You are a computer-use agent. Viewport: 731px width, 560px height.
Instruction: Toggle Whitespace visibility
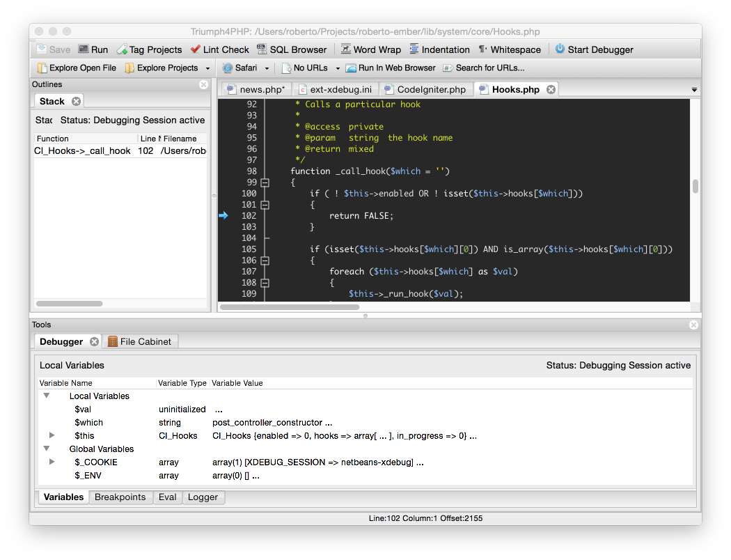[x=510, y=49]
